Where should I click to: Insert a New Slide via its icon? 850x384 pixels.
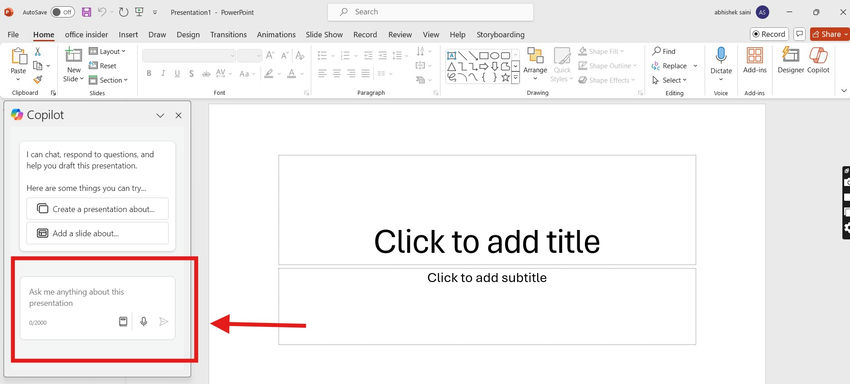click(73, 55)
